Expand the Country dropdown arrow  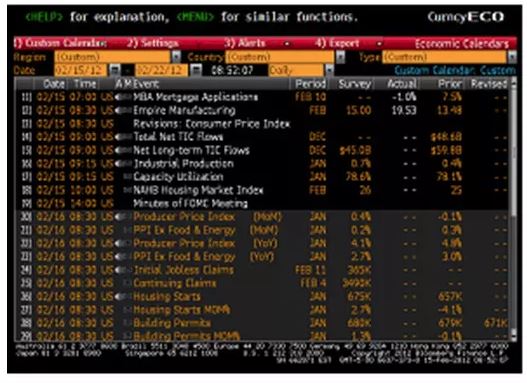click(x=340, y=57)
